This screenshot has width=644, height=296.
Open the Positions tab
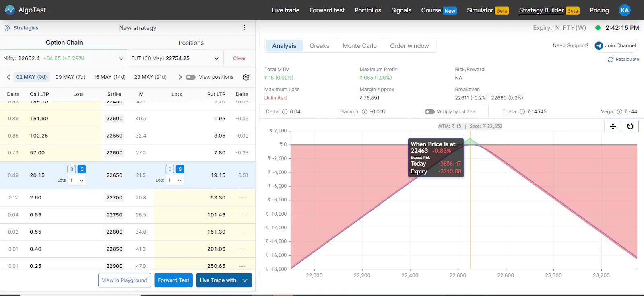191,43
